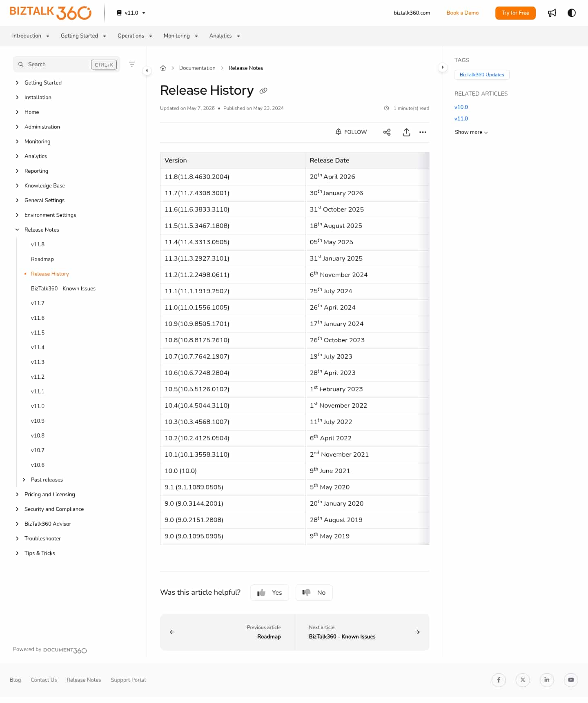Vote Yes on article helpfulness

pos(269,593)
